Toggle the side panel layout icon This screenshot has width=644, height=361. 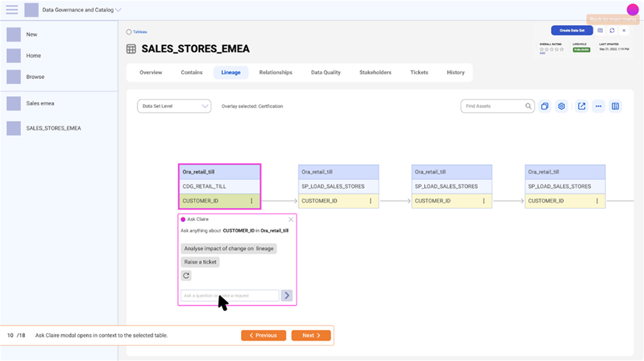[615, 106]
